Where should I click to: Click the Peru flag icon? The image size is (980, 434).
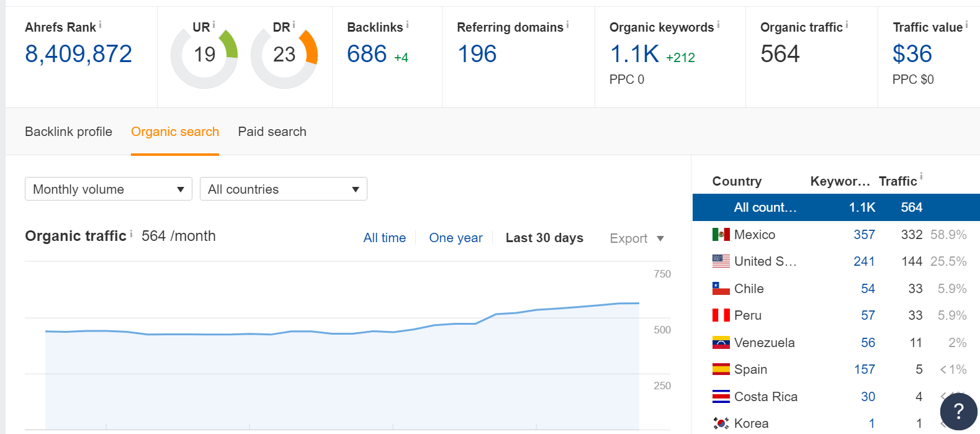pos(721,315)
